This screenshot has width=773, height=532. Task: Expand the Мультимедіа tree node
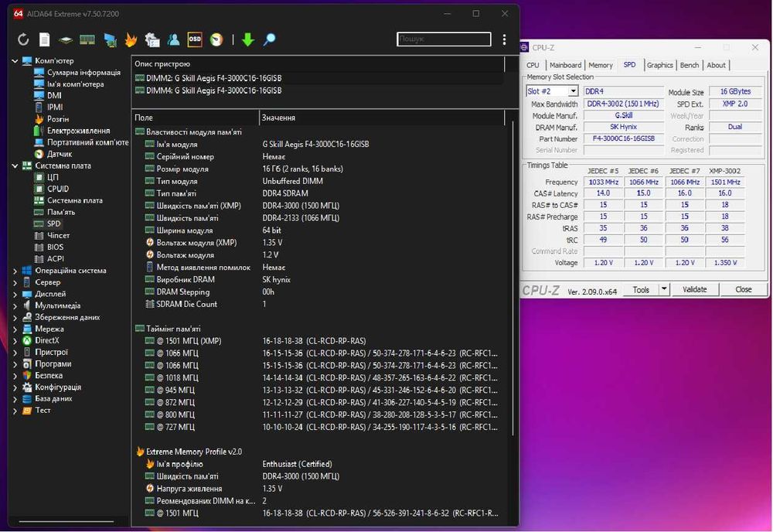tap(15, 305)
